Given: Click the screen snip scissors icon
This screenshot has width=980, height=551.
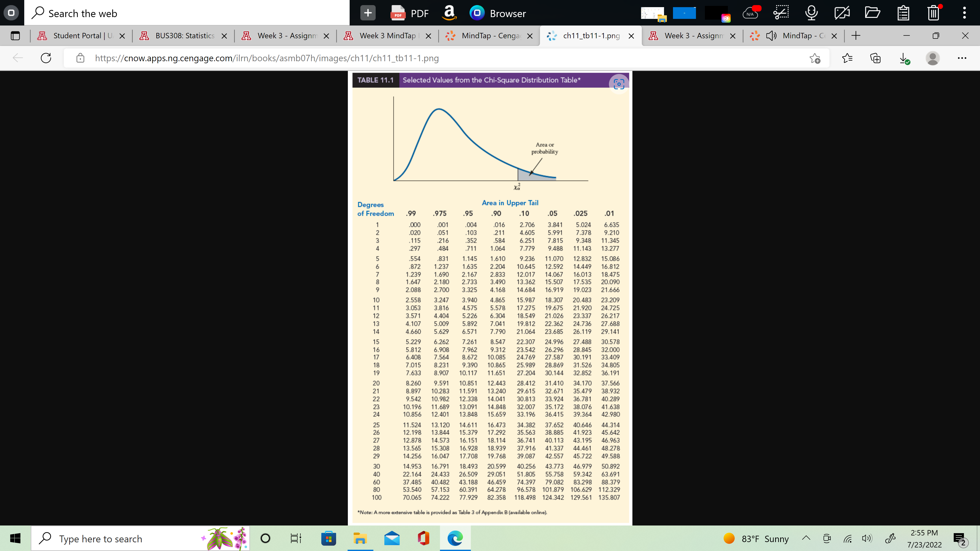Looking at the screenshot, I should pyautogui.click(x=781, y=12).
